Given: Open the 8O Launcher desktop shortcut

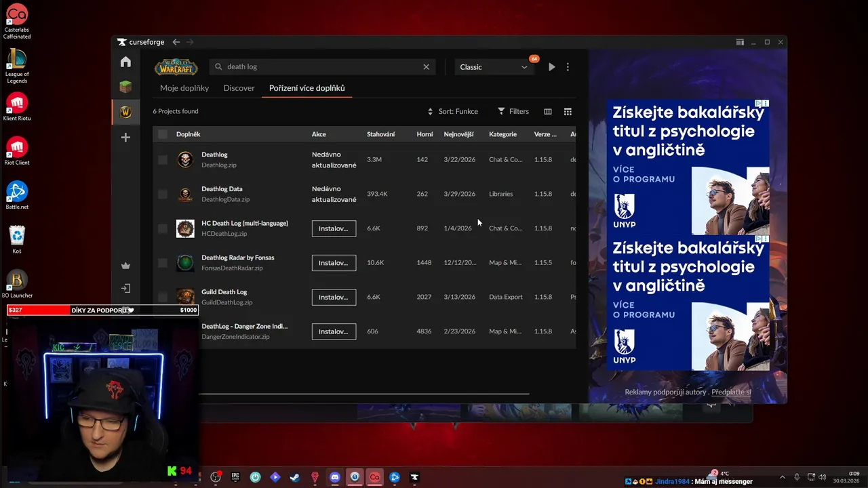Looking at the screenshot, I should coord(17,285).
